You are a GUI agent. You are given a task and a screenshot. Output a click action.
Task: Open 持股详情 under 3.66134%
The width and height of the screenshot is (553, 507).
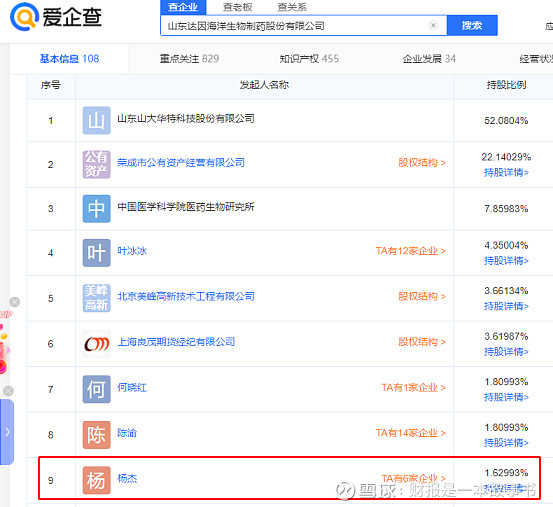tap(506, 306)
